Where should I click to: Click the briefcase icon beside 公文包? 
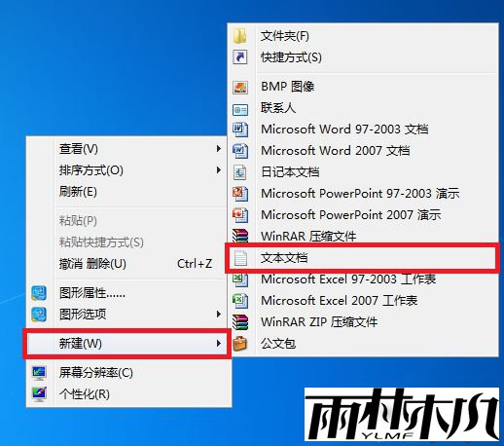[240, 344]
